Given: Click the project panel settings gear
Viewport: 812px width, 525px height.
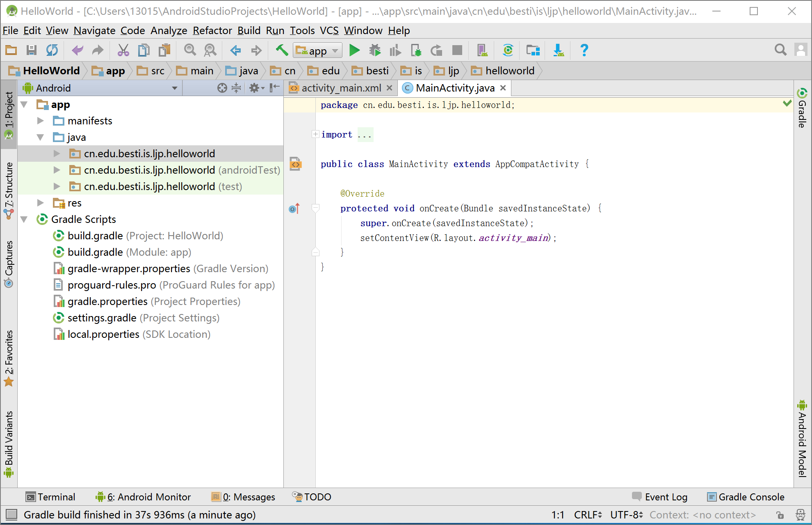Looking at the screenshot, I should (x=256, y=88).
